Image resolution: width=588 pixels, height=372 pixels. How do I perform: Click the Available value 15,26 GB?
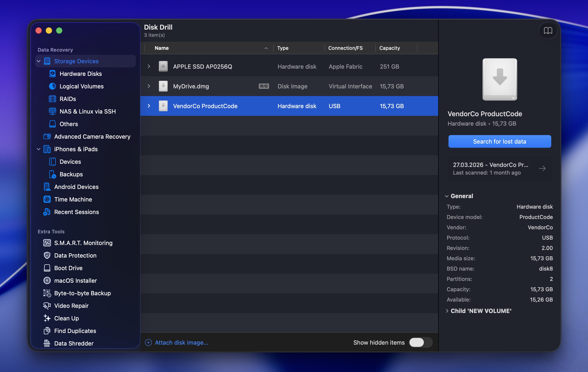coord(541,300)
